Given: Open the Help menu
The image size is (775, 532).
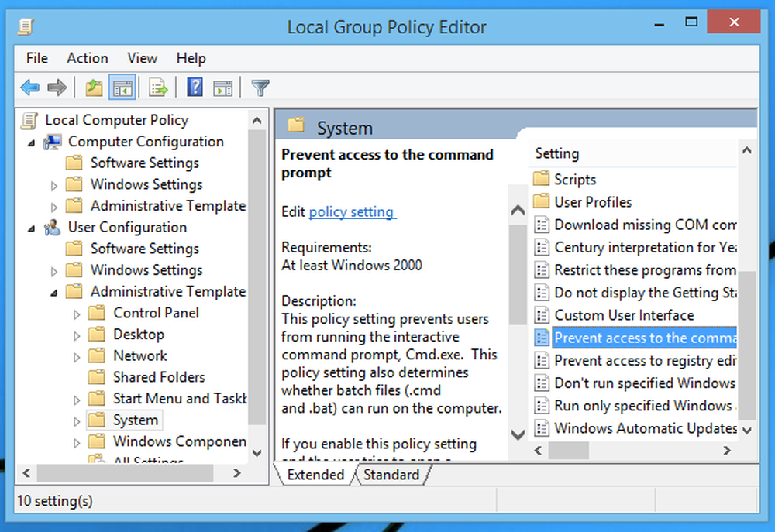Looking at the screenshot, I should pyautogui.click(x=191, y=58).
